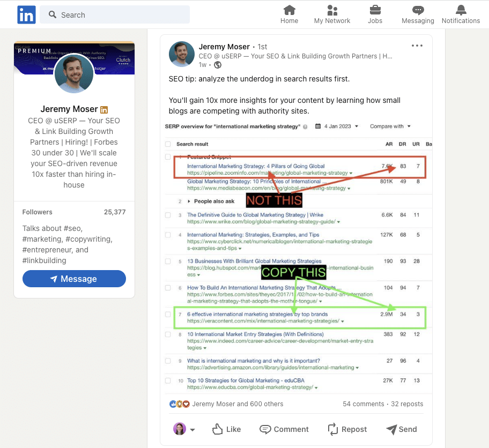Open the 32 reposts link
489x448 pixels.
click(x=407, y=404)
